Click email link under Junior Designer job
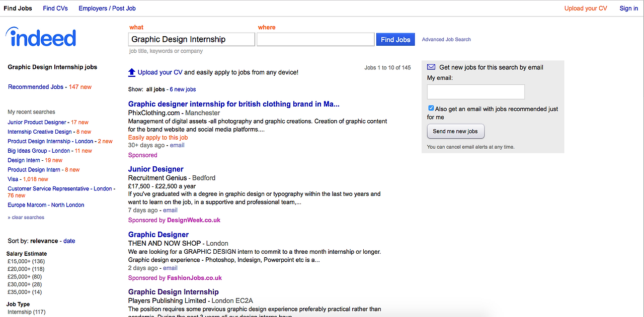 point(170,210)
